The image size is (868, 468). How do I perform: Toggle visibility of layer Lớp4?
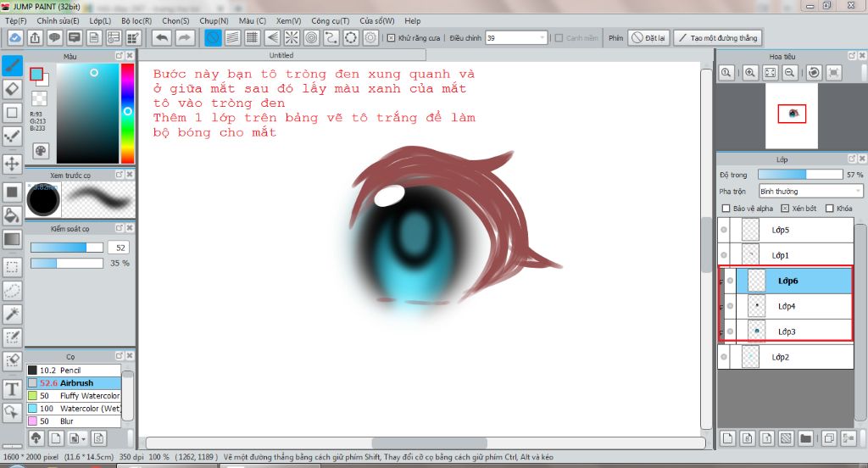point(730,306)
